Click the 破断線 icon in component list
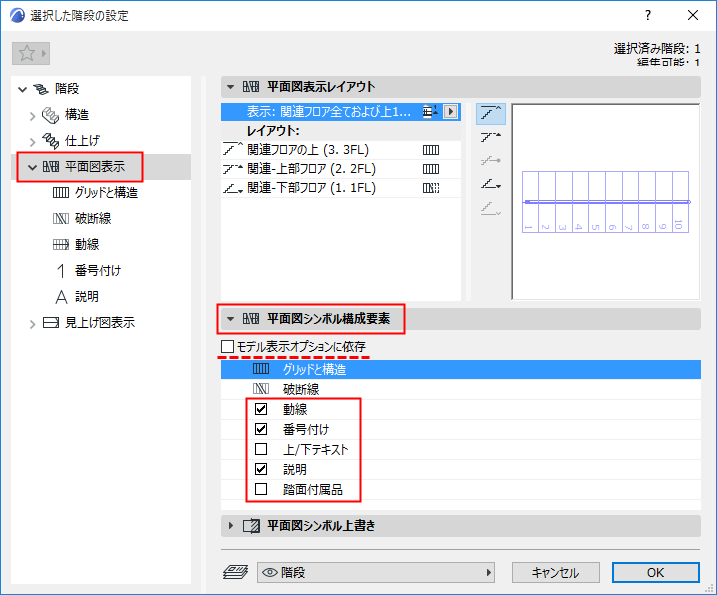717x595 pixels. pos(261,389)
